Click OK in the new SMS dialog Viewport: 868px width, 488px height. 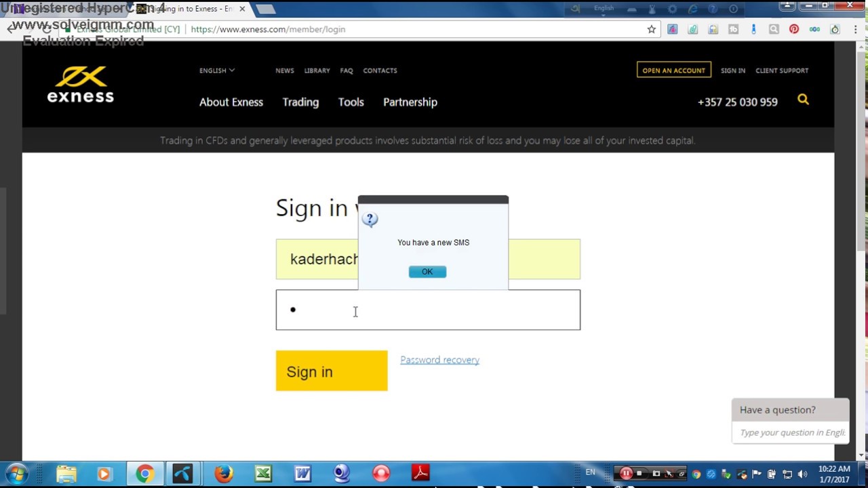pos(427,272)
